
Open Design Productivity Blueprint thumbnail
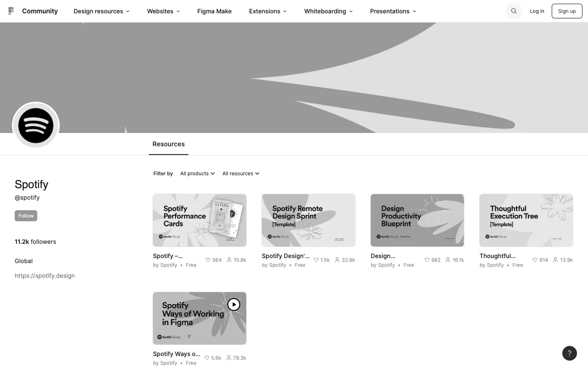click(417, 220)
